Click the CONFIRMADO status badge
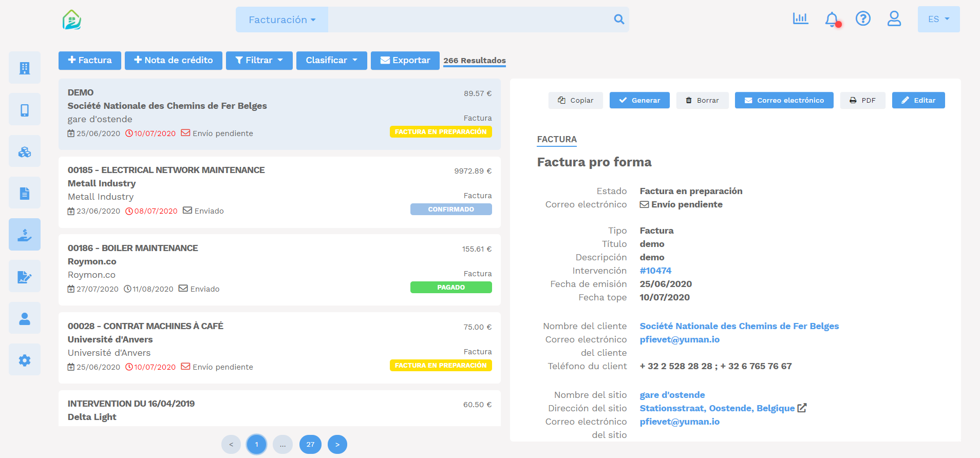 click(x=451, y=209)
